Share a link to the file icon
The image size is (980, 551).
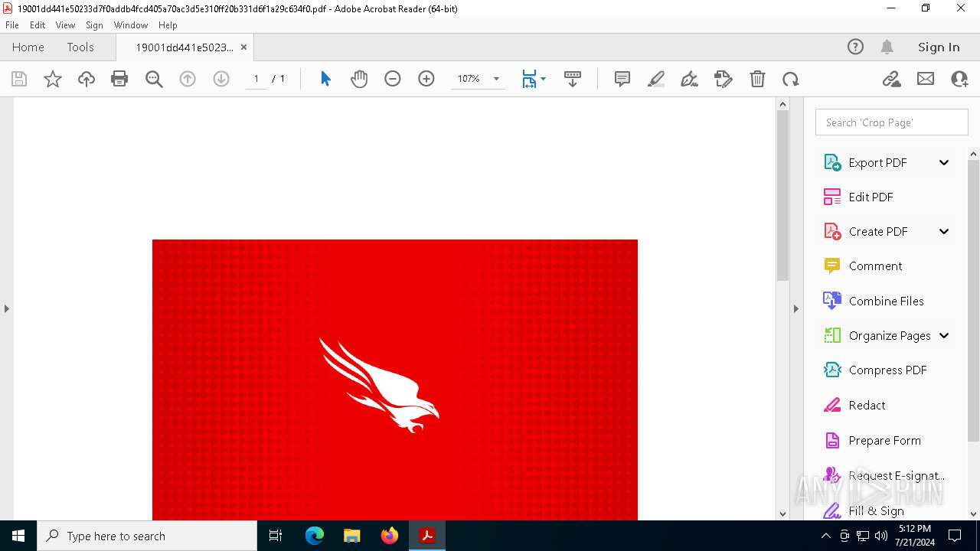click(891, 79)
